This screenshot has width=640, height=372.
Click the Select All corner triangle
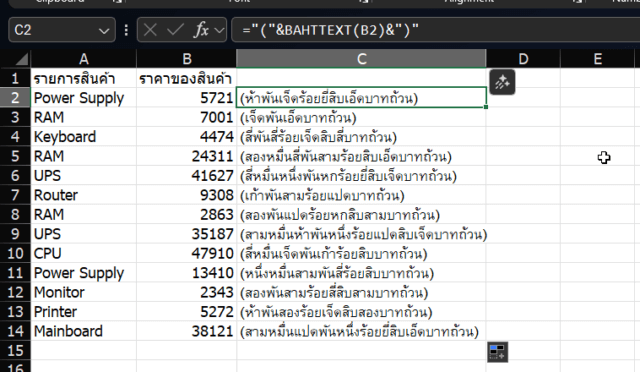[21, 60]
